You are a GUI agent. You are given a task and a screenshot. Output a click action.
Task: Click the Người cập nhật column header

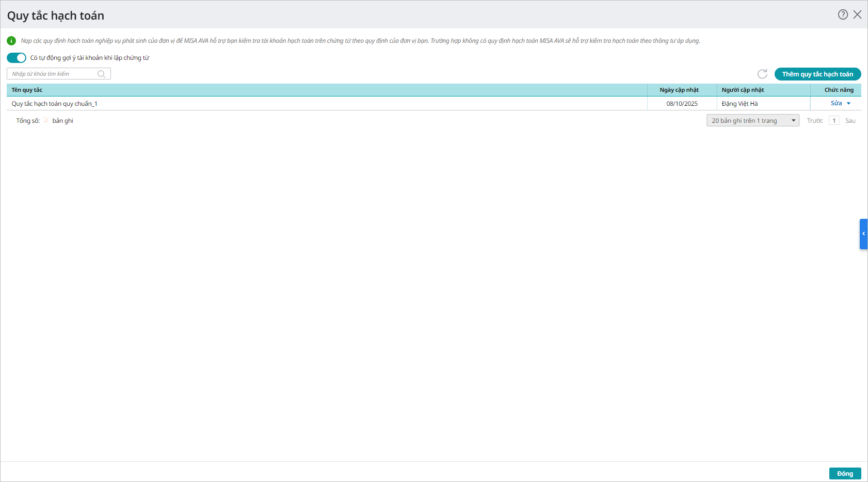[743, 90]
